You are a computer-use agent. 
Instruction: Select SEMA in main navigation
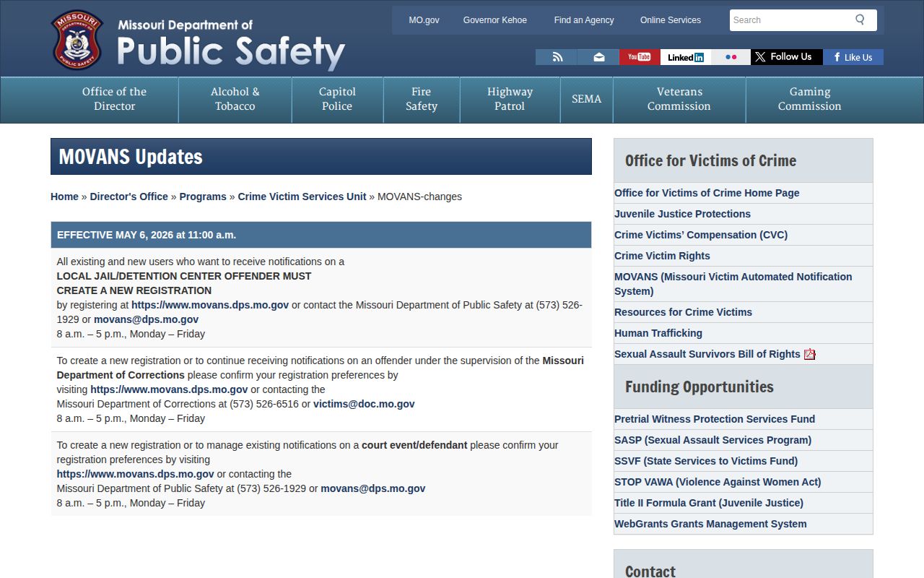click(586, 99)
